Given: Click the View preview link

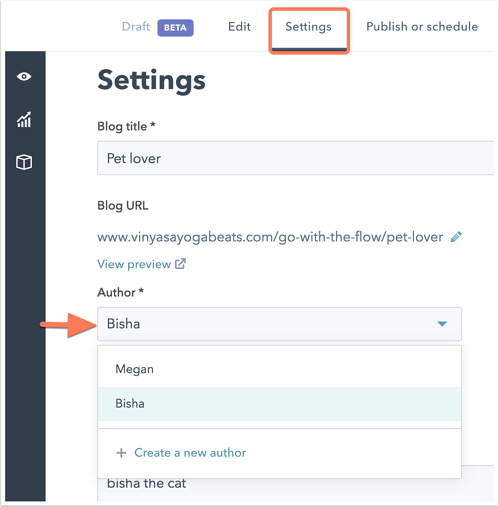Looking at the screenshot, I should click(134, 264).
